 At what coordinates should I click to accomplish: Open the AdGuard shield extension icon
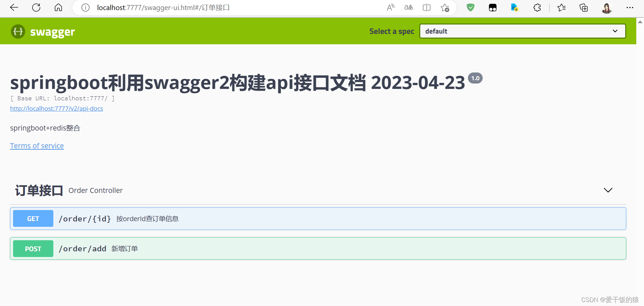(470, 7)
